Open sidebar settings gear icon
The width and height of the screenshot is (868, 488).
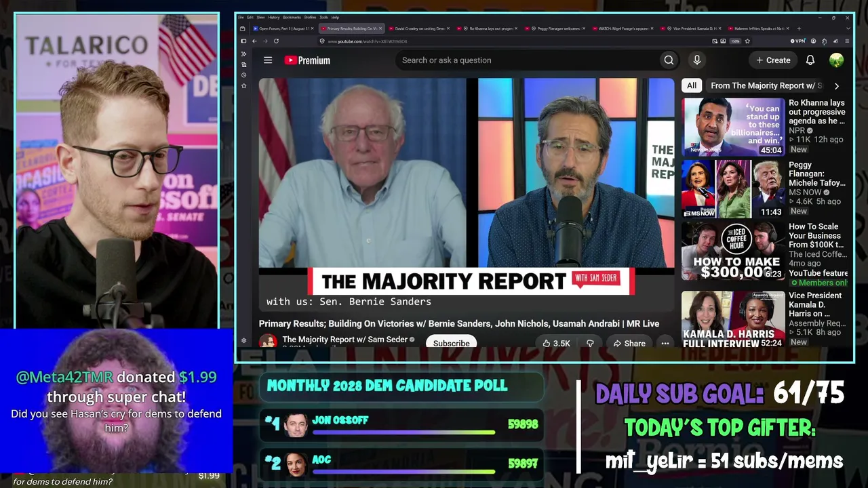[x=244, y=341]
